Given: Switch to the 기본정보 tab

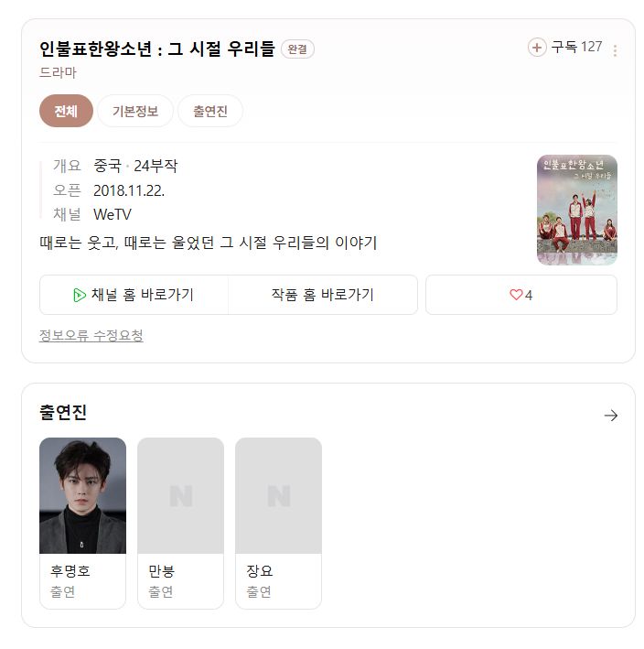Looking at the screenshot, I should pos(135,111).
